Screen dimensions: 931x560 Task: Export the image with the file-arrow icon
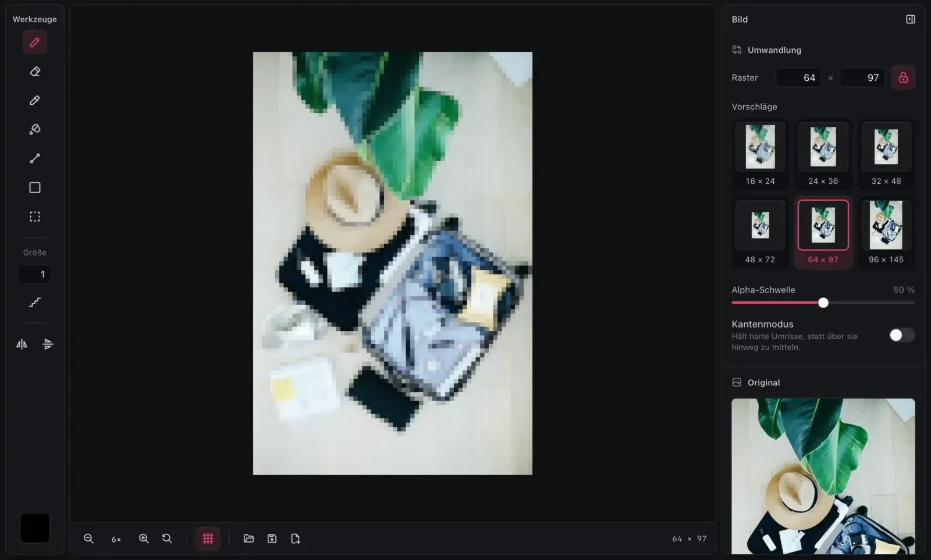pos(296,538)
